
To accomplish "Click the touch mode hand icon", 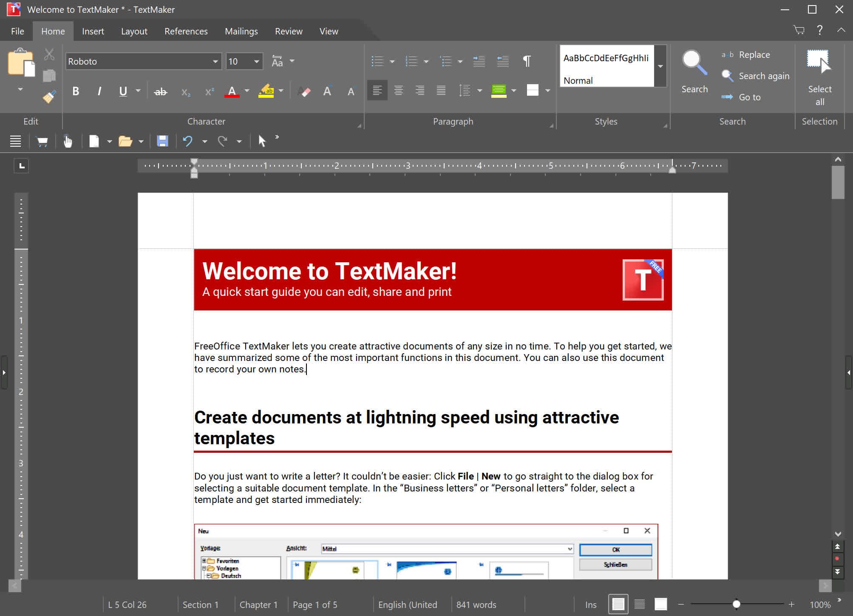I will 68,141.
